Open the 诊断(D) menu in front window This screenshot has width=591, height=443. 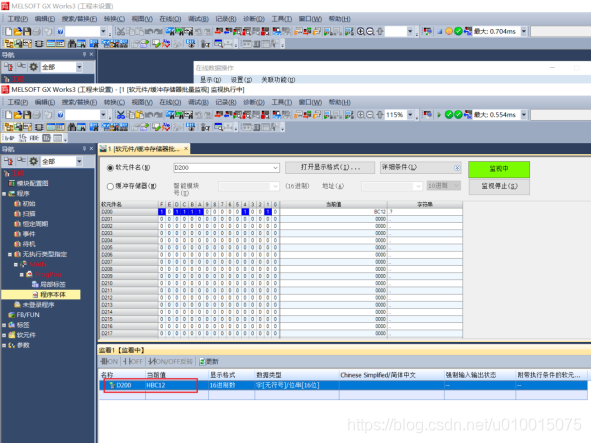pos(254,102)
